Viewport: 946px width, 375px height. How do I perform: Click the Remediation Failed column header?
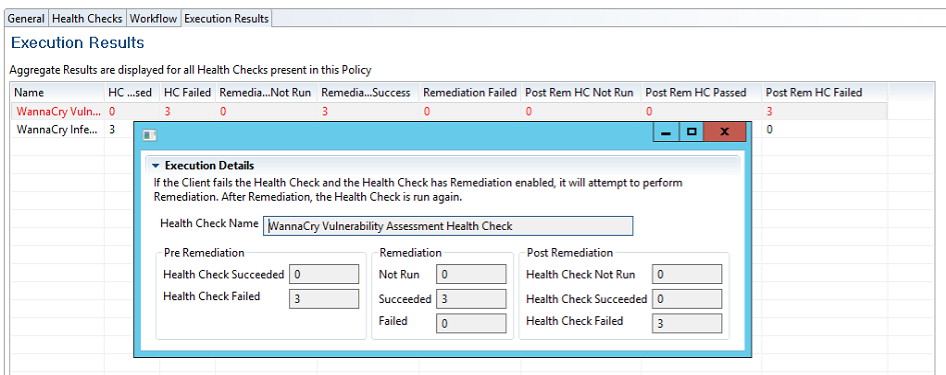pos(470,92)
